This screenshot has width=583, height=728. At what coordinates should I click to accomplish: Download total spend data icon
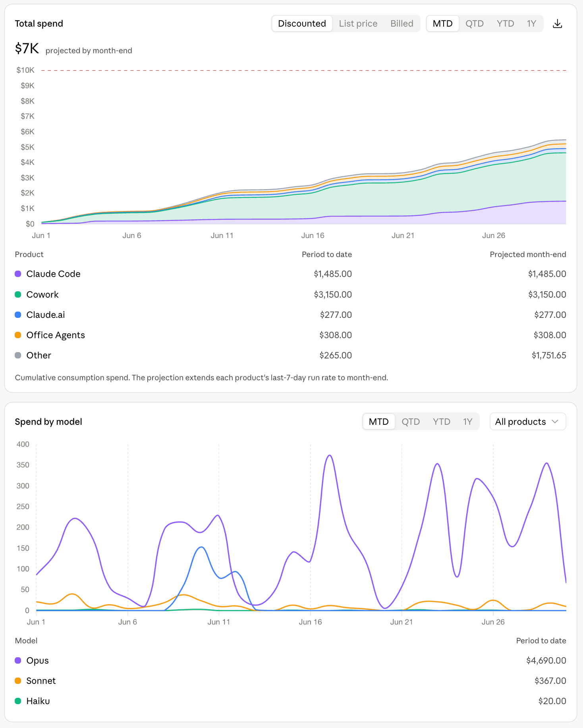[557, 24]
